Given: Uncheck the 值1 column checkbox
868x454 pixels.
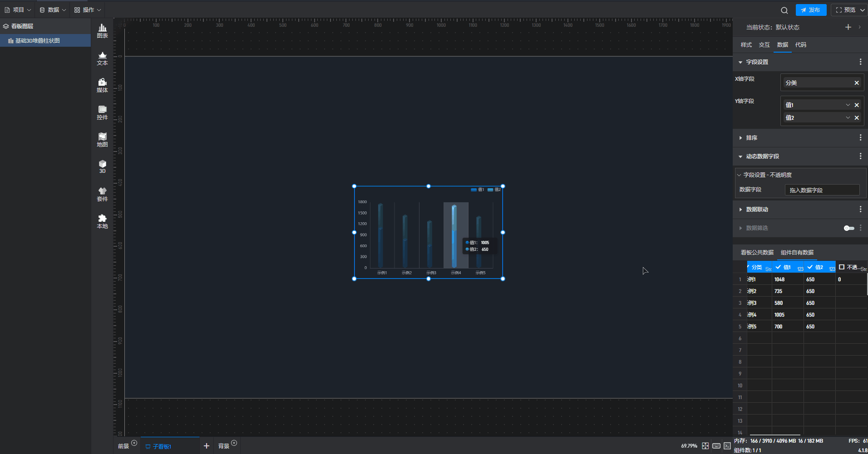Looking at the screenshot, I should point(778,267).
